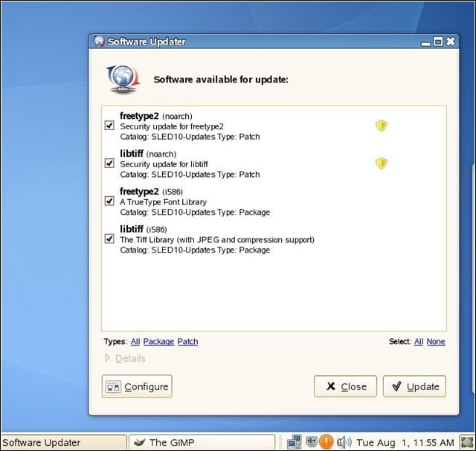Open the network computers tray icon
The height and width of the screenshot is (451, 476).
point(295,442)
